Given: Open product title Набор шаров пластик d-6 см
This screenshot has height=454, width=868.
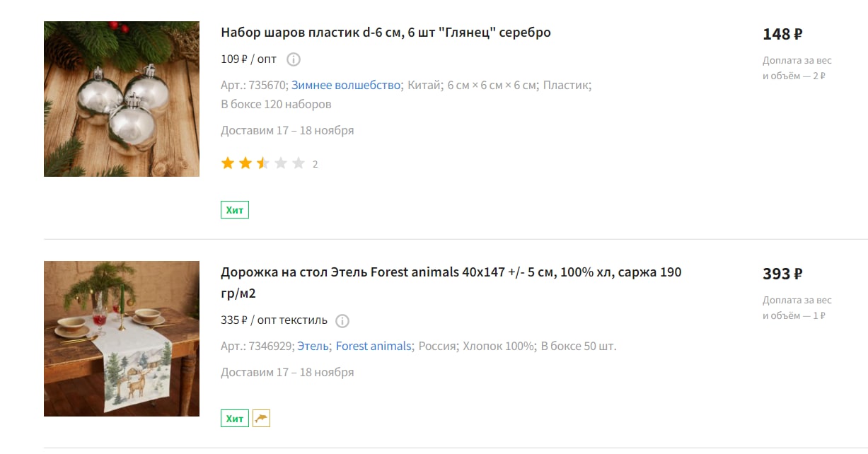Looking at the screenshot, I should click(x=386, y=33).
